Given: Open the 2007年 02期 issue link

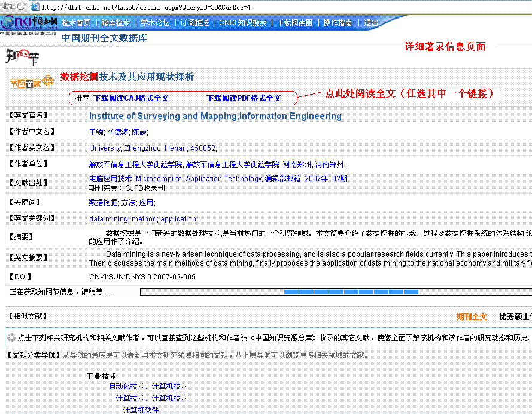Looking at the screenshot, I should tap(326, 179).
